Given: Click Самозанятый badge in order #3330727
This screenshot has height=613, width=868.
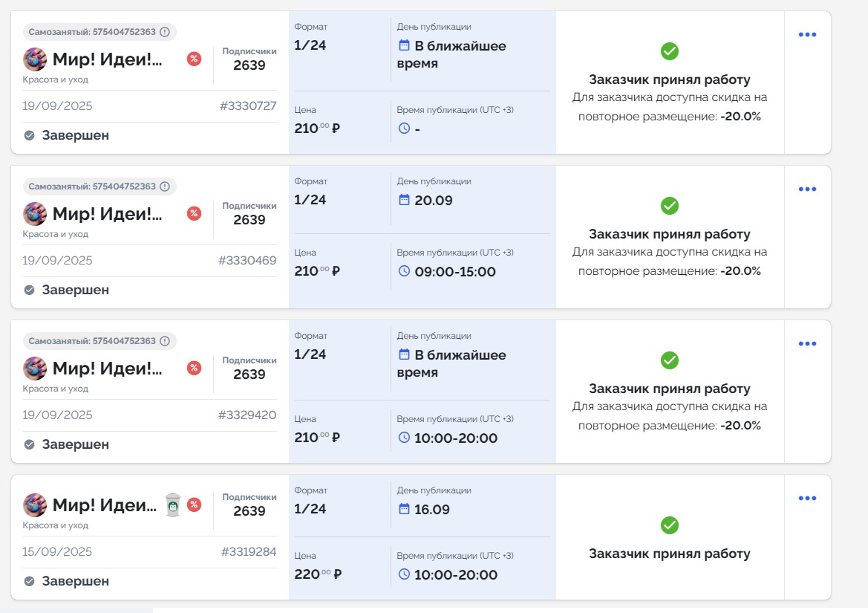Looking at the screenshot, I should pyautogui.click(x=92, y=32).
